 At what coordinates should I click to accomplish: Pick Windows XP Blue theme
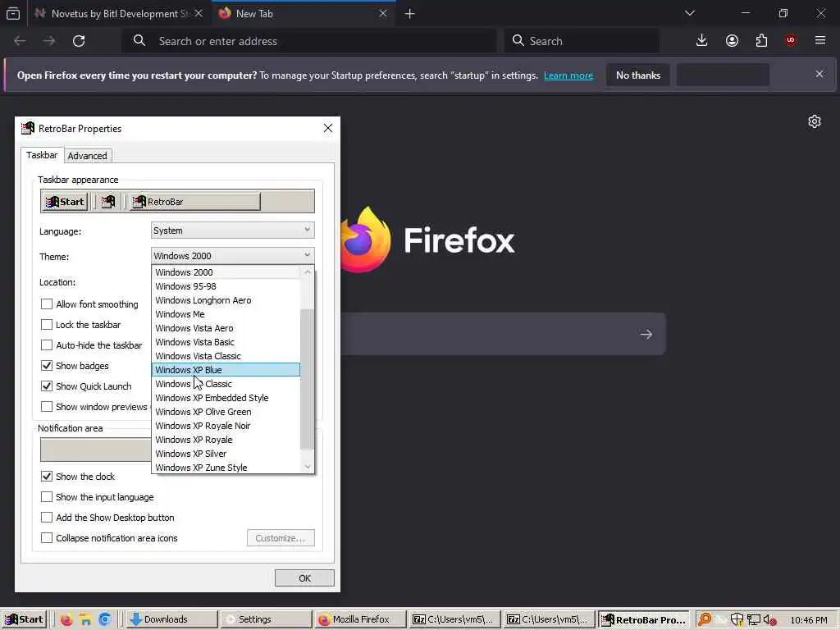226,370
